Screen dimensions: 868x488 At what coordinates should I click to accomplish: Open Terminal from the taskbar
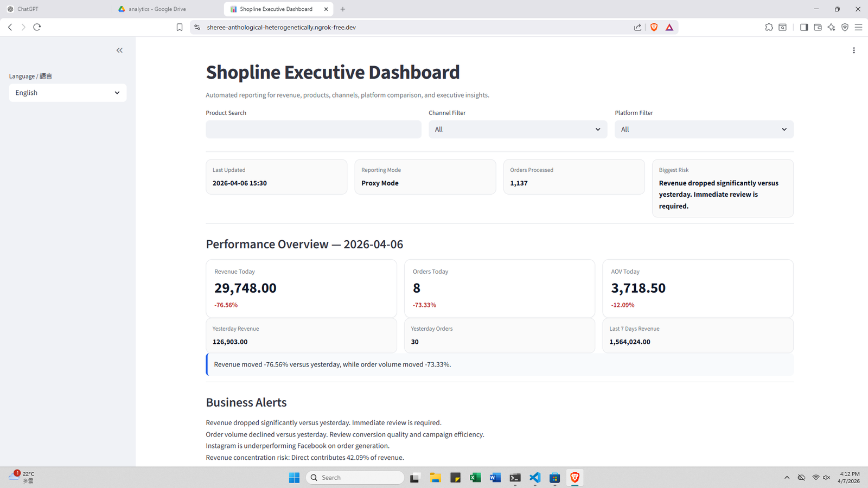(x=515, y=478)
